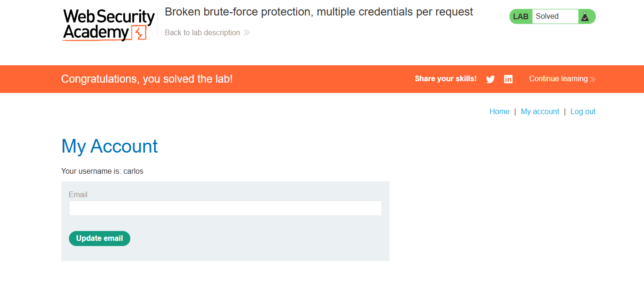
Task: Log out of the carlos account
Action: pos(583,112)
